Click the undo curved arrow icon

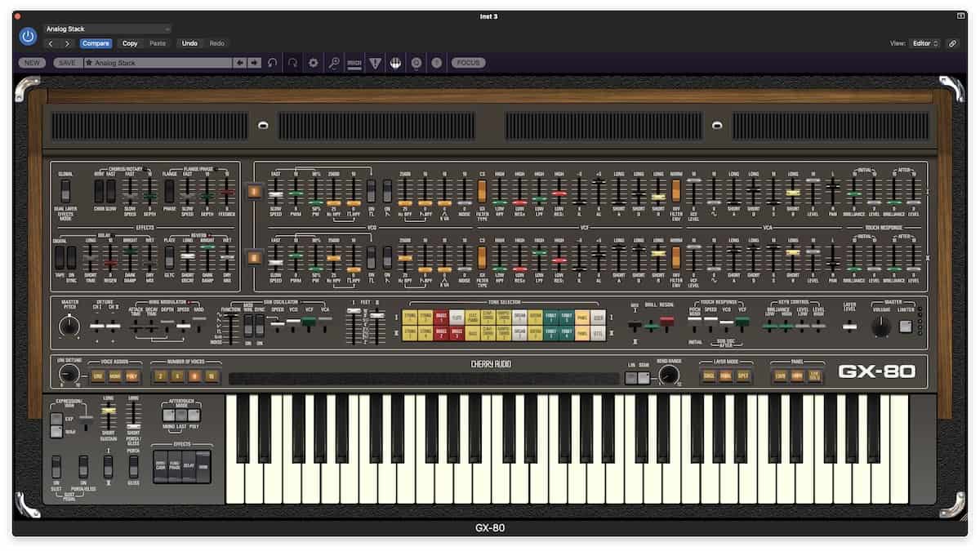[x=273, y=63]
